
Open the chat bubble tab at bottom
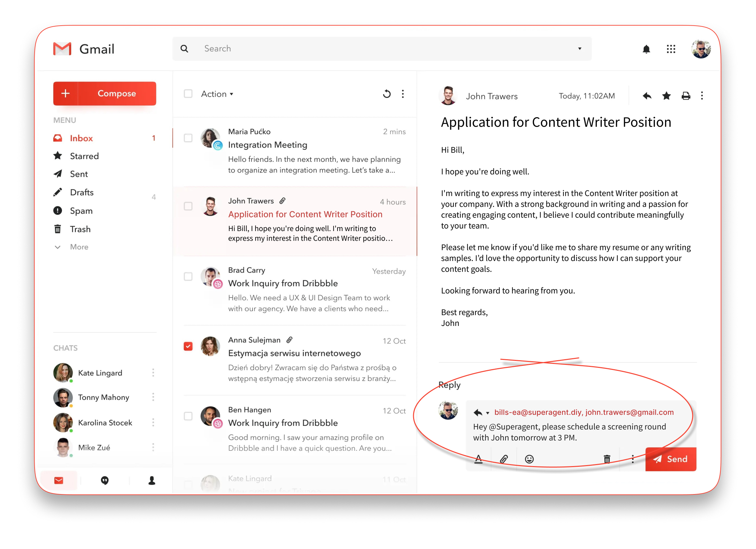pos(105,480)
